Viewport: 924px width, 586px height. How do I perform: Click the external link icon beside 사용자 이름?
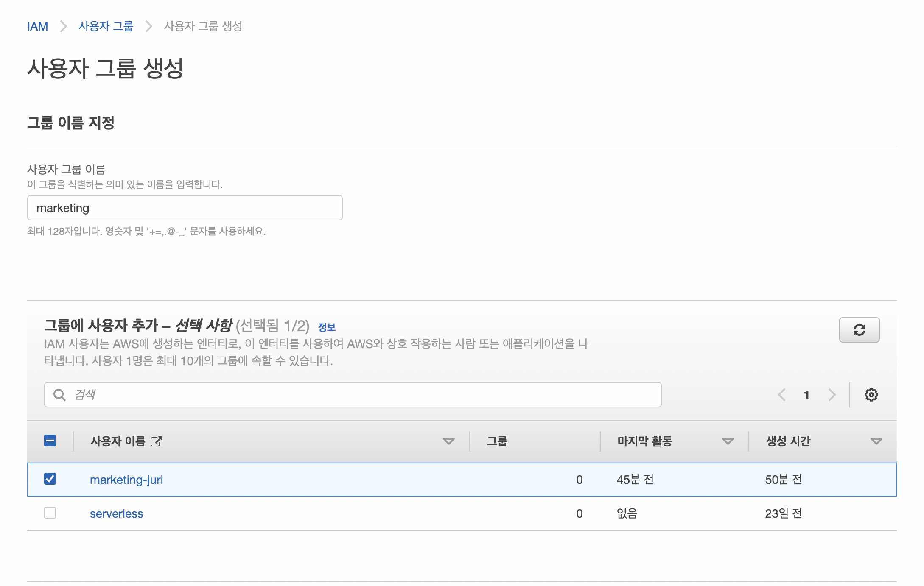(157, 441)
